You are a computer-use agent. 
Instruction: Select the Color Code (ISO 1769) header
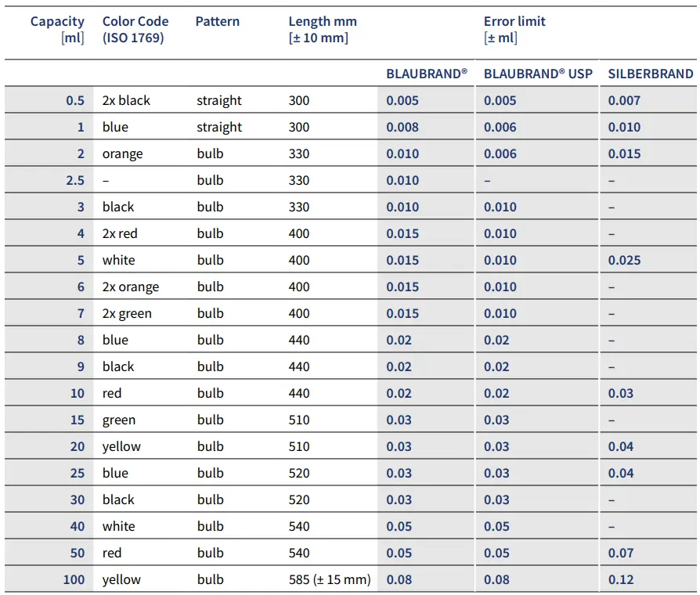point(135,29)
